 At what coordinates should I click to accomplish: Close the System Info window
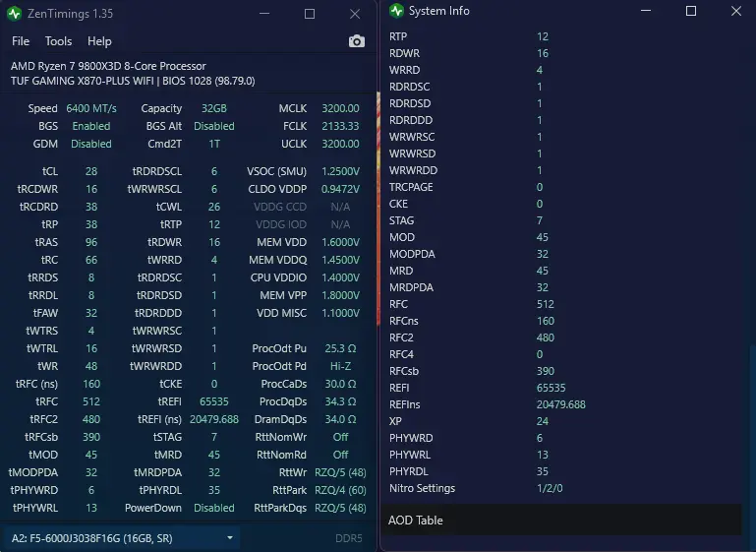tap(736, 11)
